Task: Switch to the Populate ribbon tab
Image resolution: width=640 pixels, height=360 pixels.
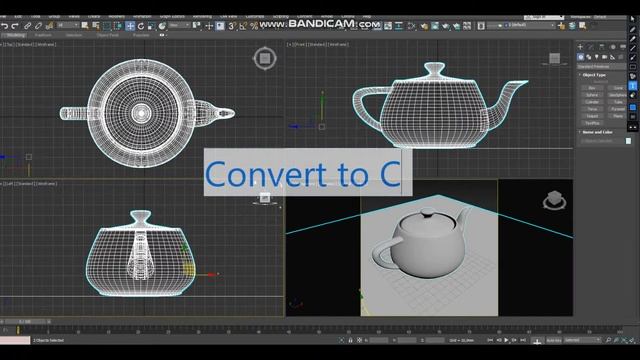Action: (x=140, y=36)
